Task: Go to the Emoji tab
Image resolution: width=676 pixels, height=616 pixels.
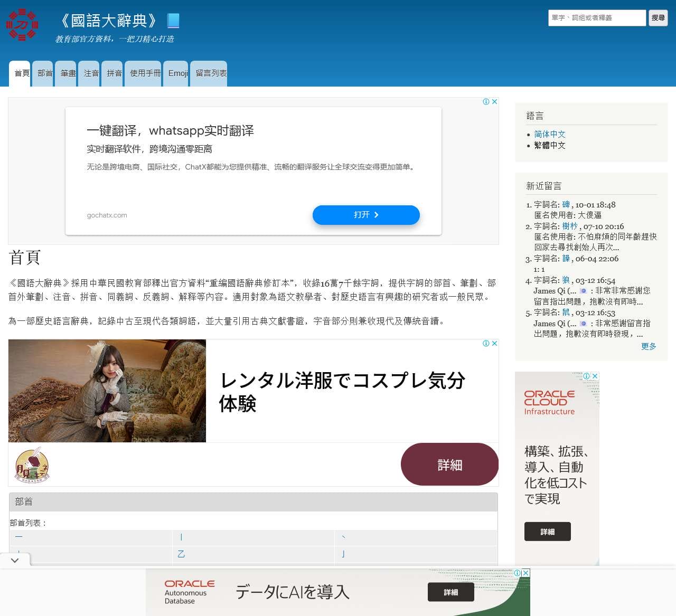Action: (x=178, y=73)
